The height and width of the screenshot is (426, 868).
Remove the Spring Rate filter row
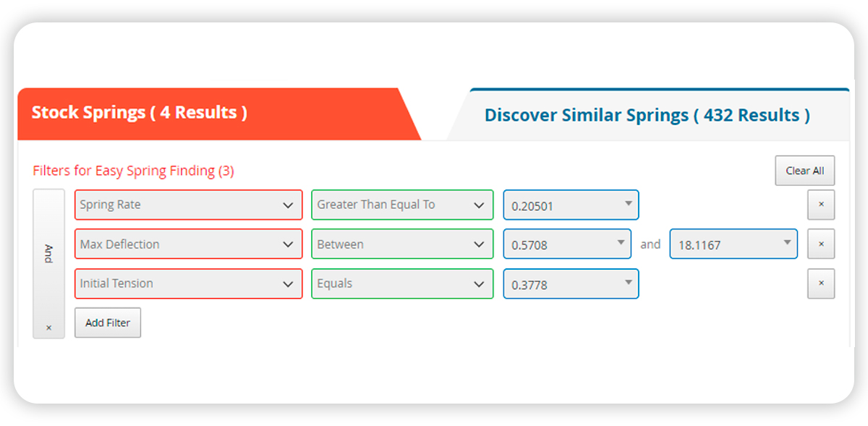click(821, 205)
